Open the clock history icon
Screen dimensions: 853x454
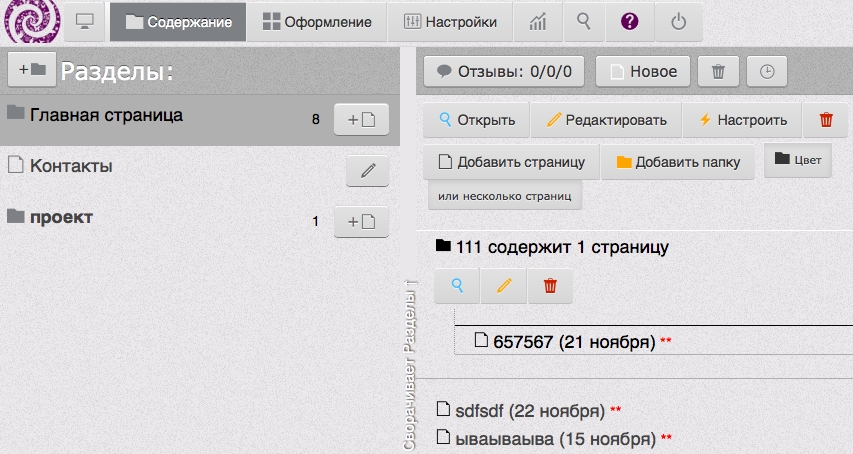tap(767, 71)
